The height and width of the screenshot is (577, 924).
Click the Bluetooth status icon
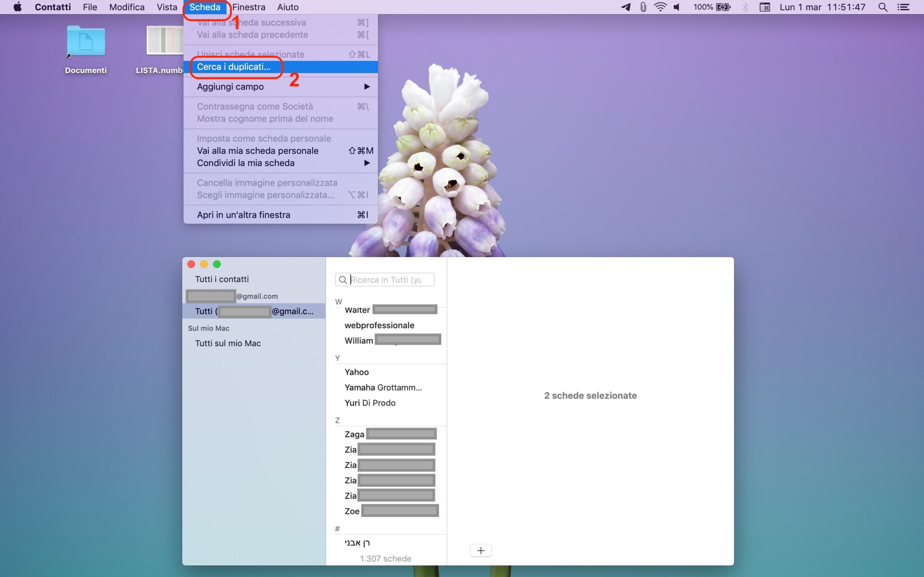(x=745, y=7)
